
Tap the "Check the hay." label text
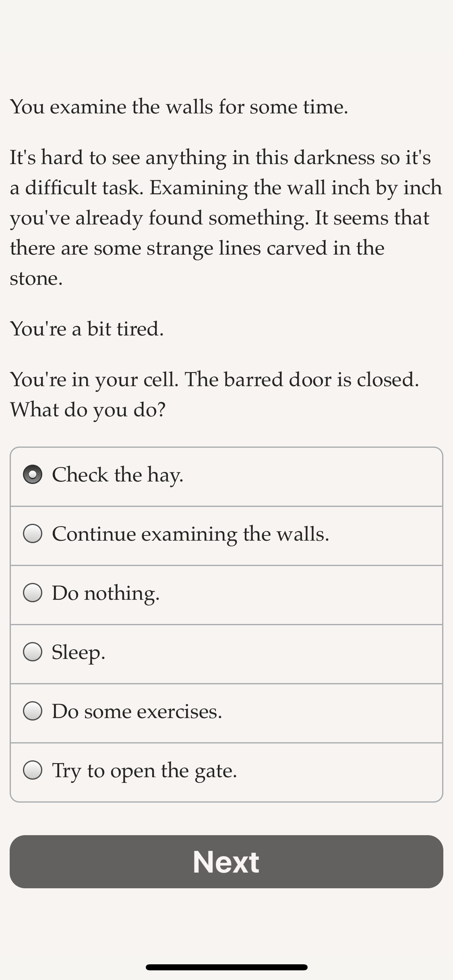[118, 475]
